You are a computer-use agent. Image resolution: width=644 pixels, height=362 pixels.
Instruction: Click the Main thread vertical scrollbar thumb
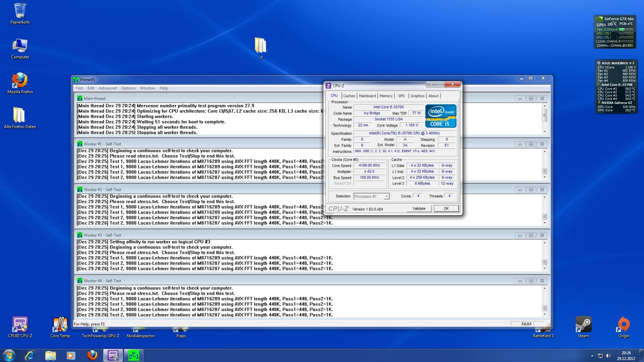coord(545,115)
